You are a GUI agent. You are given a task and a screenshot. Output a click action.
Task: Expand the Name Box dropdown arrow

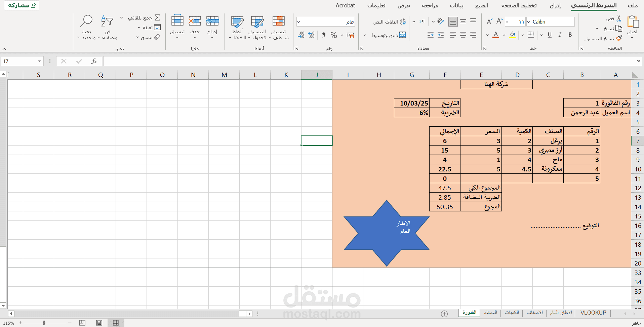[39, 61]
